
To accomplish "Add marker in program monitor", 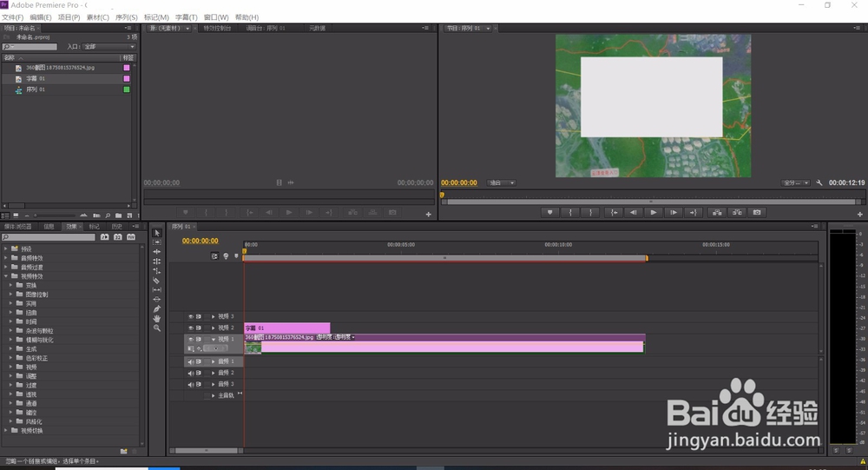I will (549, 212).
